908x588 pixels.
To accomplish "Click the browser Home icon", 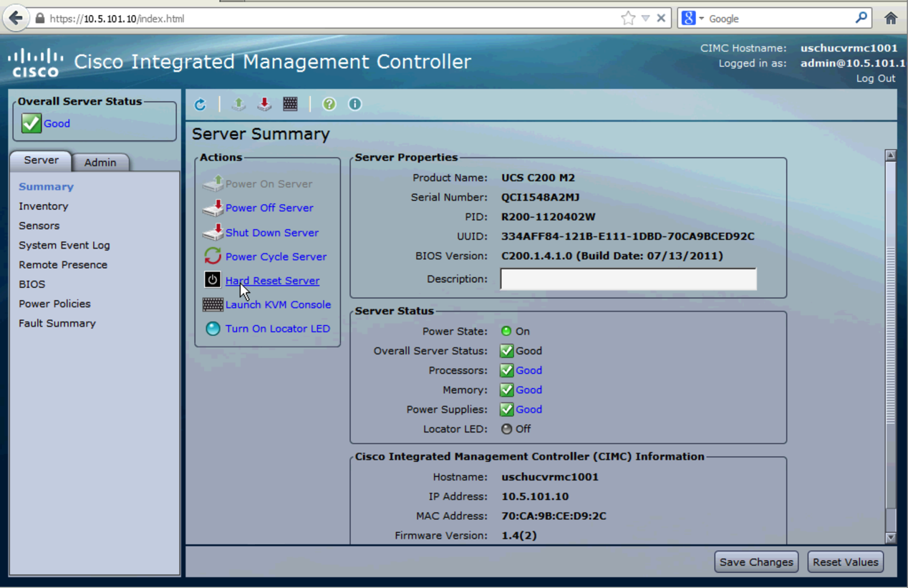I will pyautogui.click(x=891, y=19).
